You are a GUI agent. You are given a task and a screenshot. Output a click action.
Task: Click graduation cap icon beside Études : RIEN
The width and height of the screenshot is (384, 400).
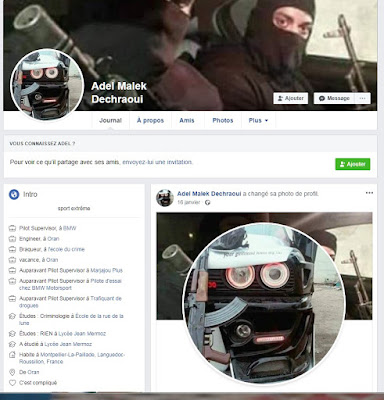point(12,333)
